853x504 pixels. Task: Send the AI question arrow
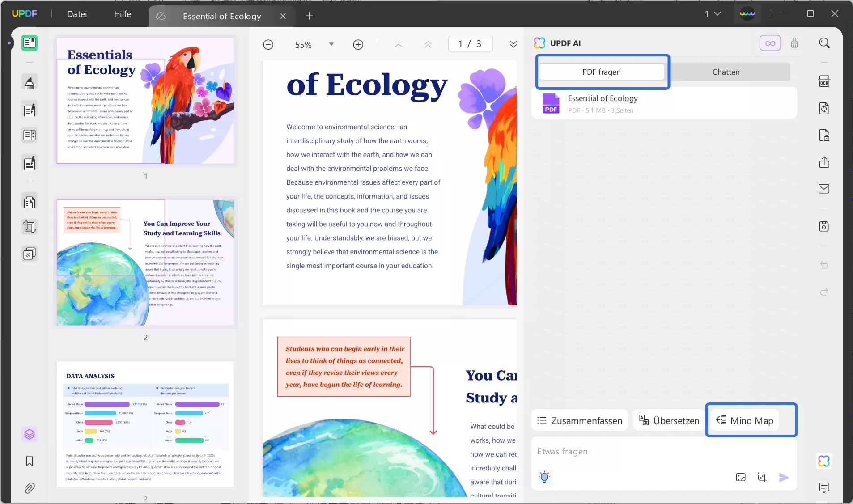(x=784, y=477)
